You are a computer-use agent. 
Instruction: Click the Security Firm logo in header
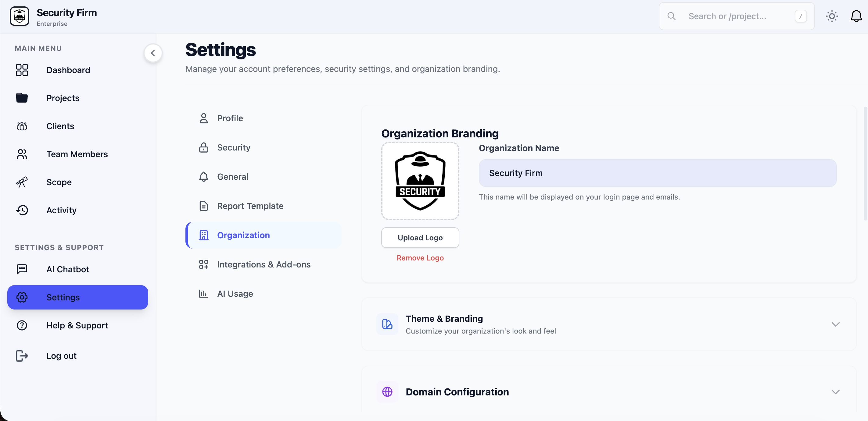(20, 16)
